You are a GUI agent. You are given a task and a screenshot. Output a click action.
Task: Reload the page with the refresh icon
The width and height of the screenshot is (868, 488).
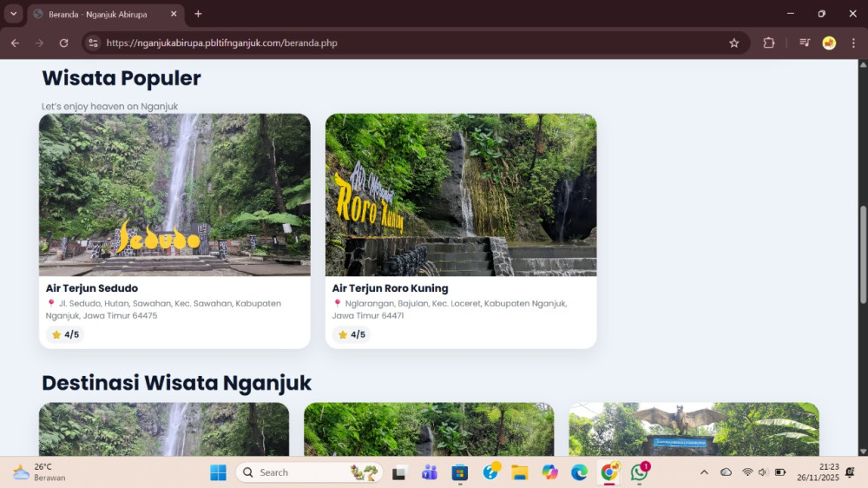[x=63, y=43]
